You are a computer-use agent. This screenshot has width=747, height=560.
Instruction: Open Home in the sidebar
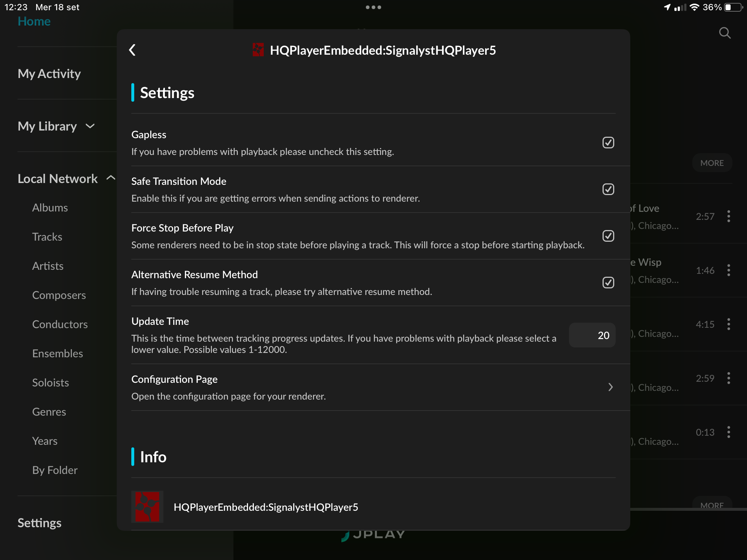pyautogui.click(x=34, y=21)
